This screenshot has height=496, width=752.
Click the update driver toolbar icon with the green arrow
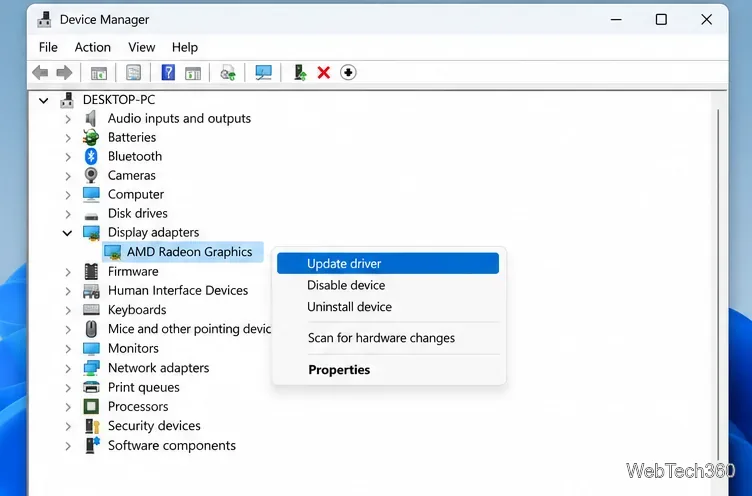[x=228, y=73]
